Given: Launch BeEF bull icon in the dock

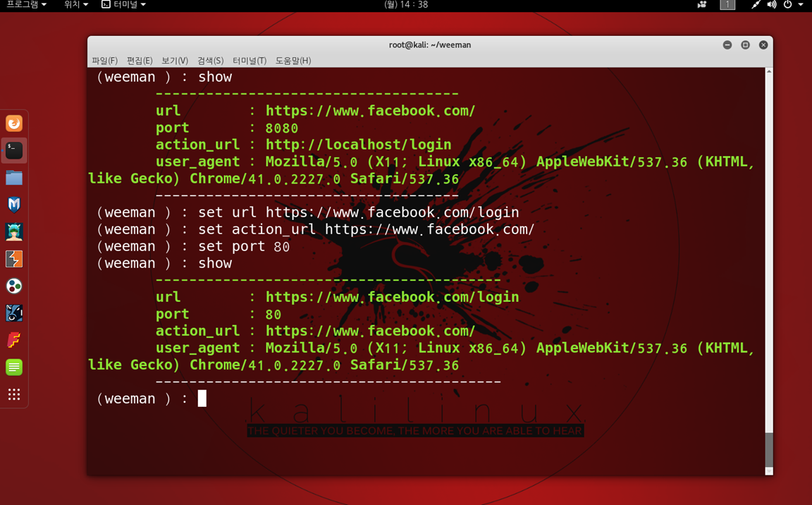Looking at the screenshot, I should (14, 313).
